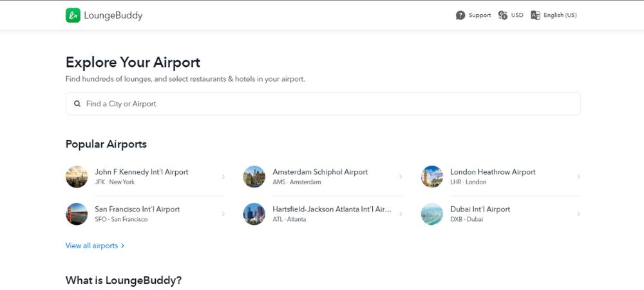The height and width of the screenshot is (290, 644).
Task: Click the search magnifier icon
Action: pyautogui.click(x=77, y=104)
